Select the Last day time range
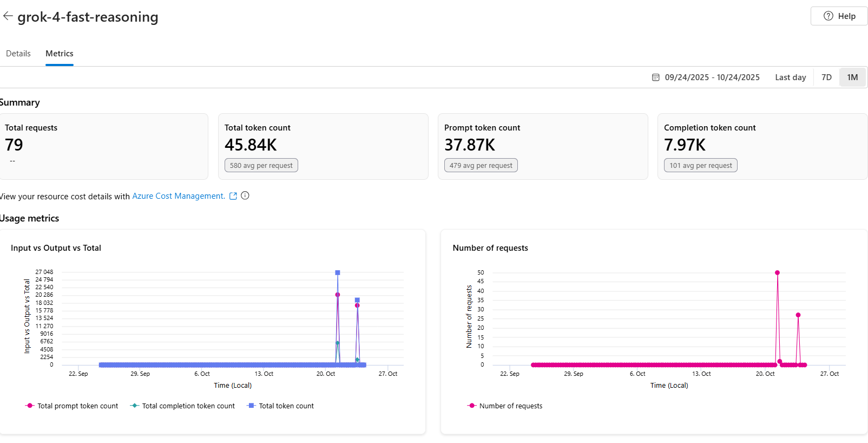The width and height of the screenshot is (868, 443). point(790,77)
